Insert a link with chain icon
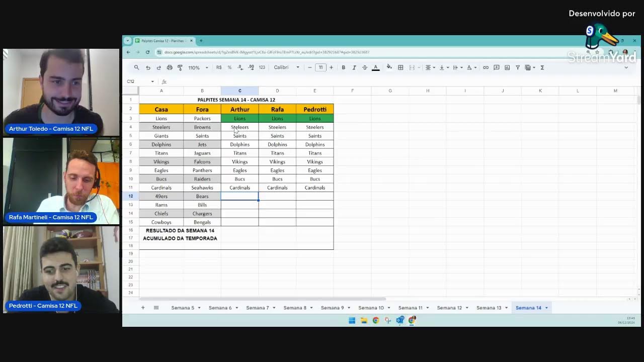Viewport: 644px width, 362px height. click(486, 67)
